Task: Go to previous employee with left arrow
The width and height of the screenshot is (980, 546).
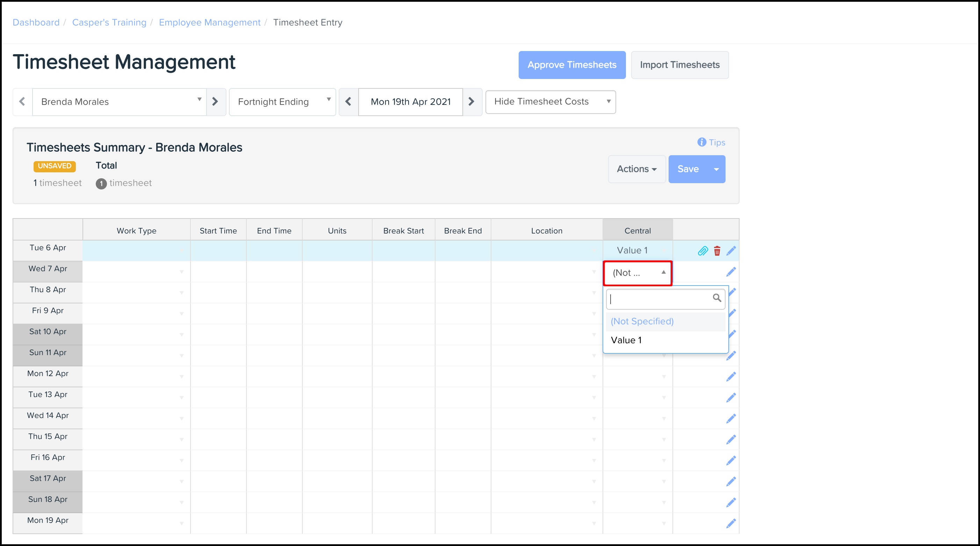Action: (x=22, y=102)
